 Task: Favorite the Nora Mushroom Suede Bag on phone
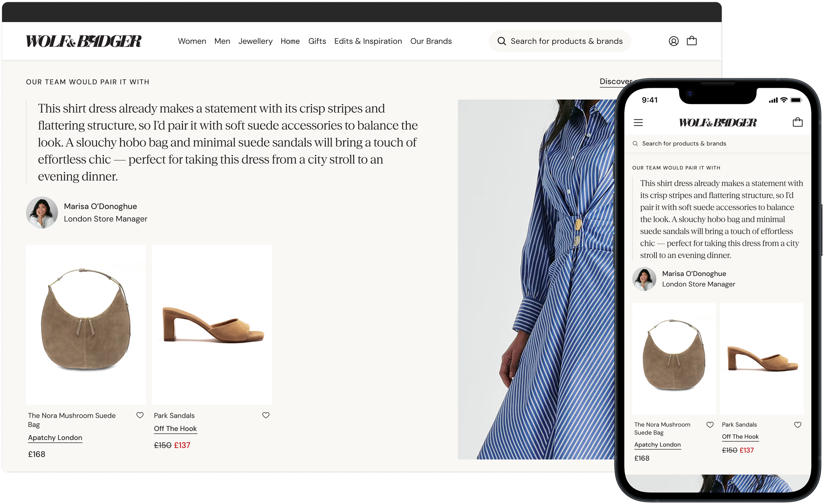coord(710,425)
